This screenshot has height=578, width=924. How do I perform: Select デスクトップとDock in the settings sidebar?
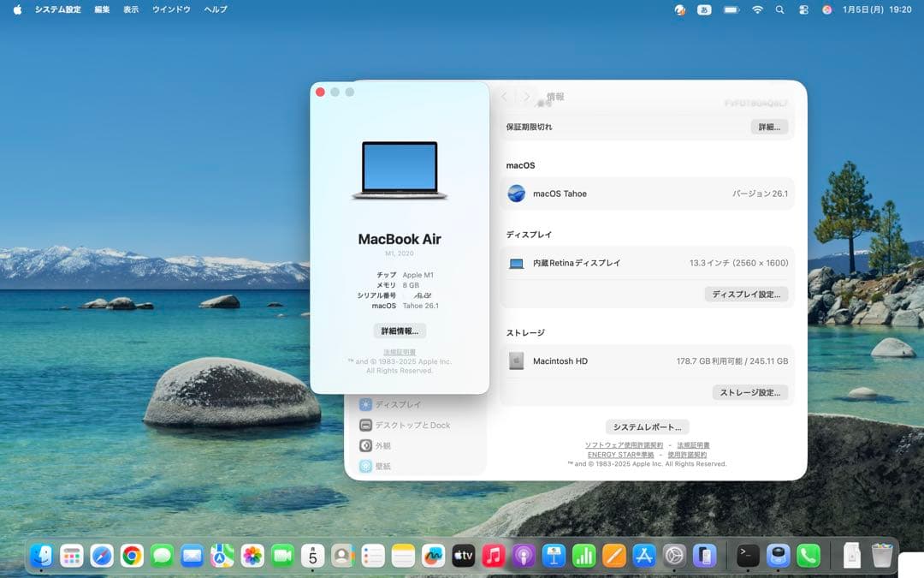pos(405,426)
